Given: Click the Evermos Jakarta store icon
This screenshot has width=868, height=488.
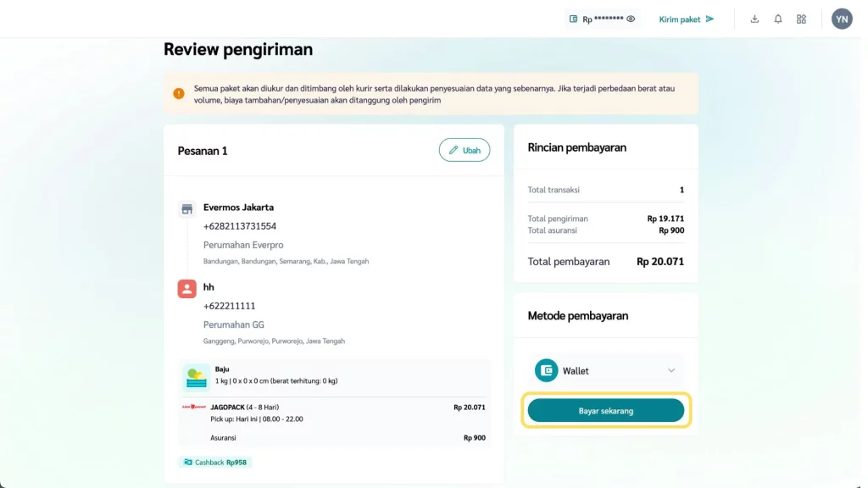Looking at the screenshot, I should click(187, 208).
